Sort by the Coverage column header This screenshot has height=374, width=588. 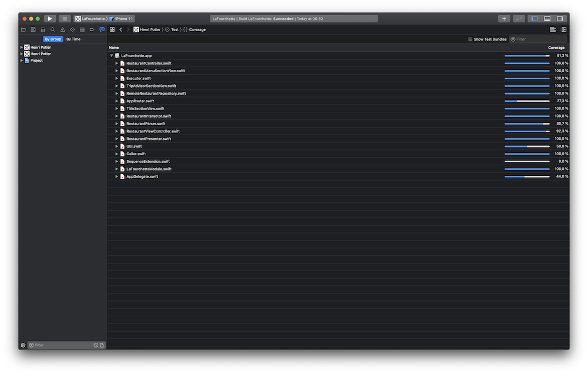556,48
